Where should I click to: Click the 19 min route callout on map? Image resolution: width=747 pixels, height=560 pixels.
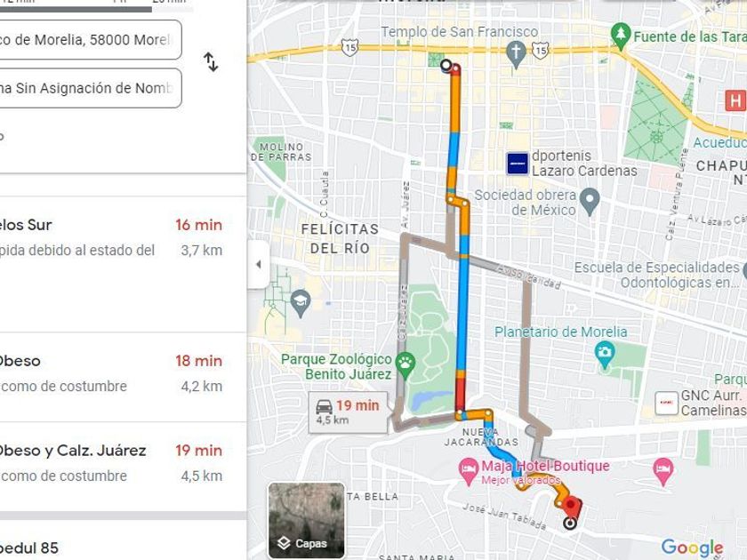tap(349, 412)
